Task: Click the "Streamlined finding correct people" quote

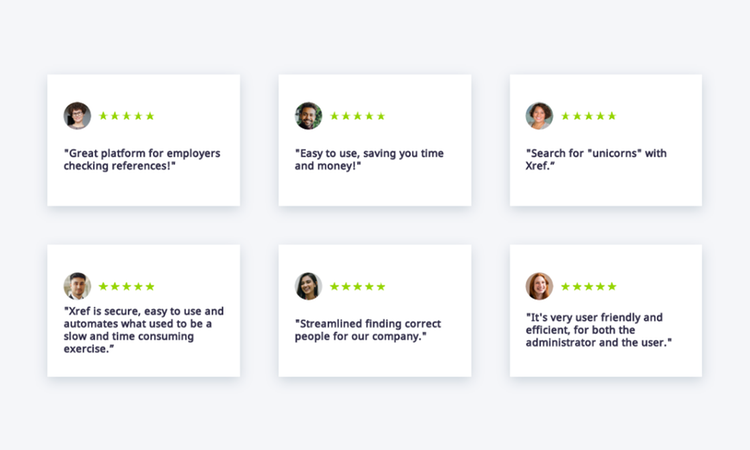Action: [x=367, y=329]
